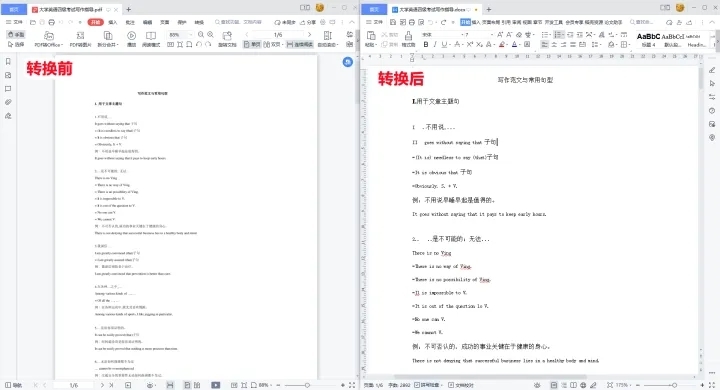Screen dimensions: 720x390
Task: Click the subscript icon
Action: coord(479,45)
